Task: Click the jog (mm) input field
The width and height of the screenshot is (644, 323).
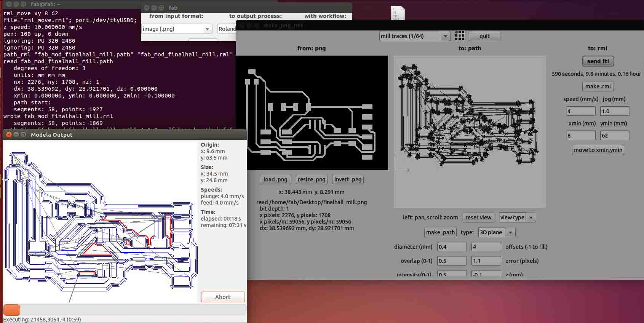Action: (615, 111)
